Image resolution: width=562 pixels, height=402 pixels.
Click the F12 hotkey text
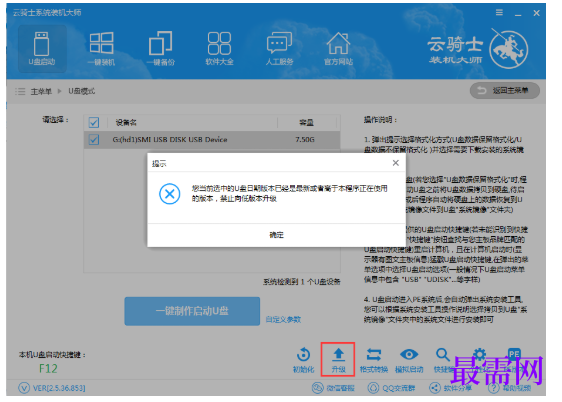48,368
